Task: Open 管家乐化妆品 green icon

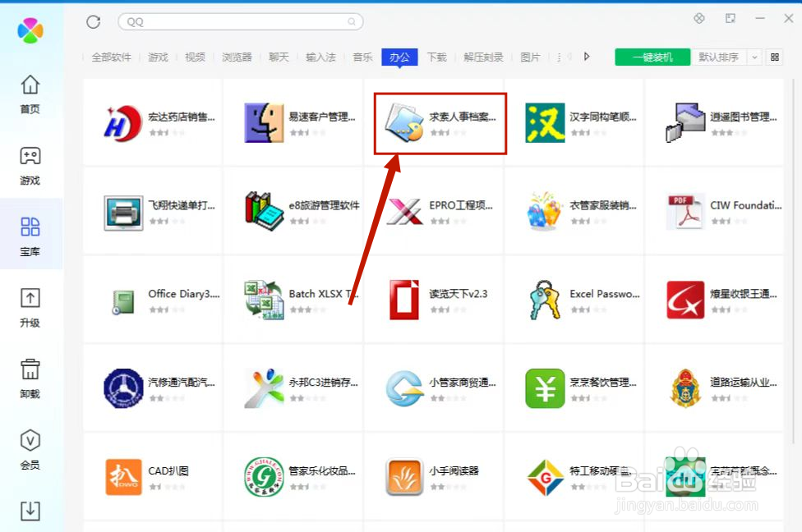Action: [x=264, y=477]
